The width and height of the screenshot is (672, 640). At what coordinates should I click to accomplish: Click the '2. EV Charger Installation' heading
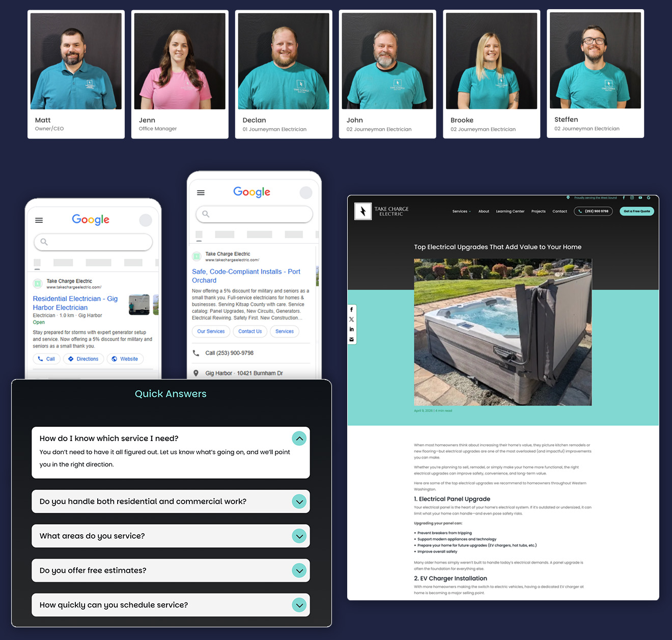click(x=451, y=578)
